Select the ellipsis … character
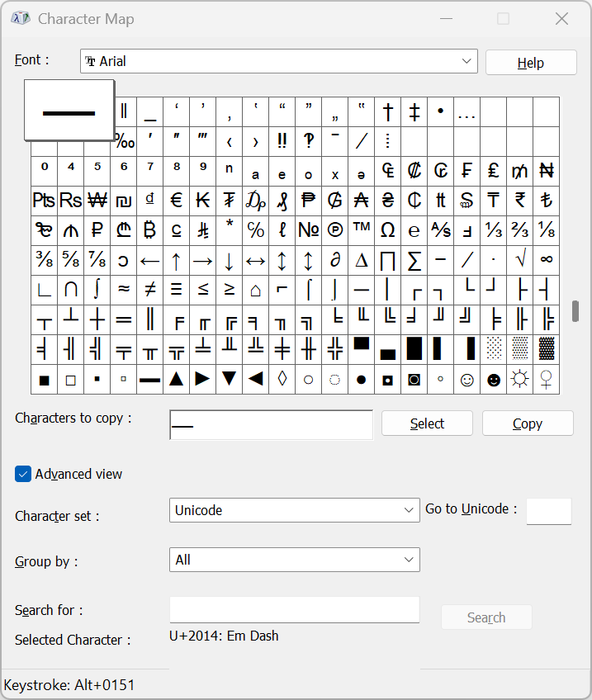The width and height of the screenshot is (592, 700). tap(467, 111)
